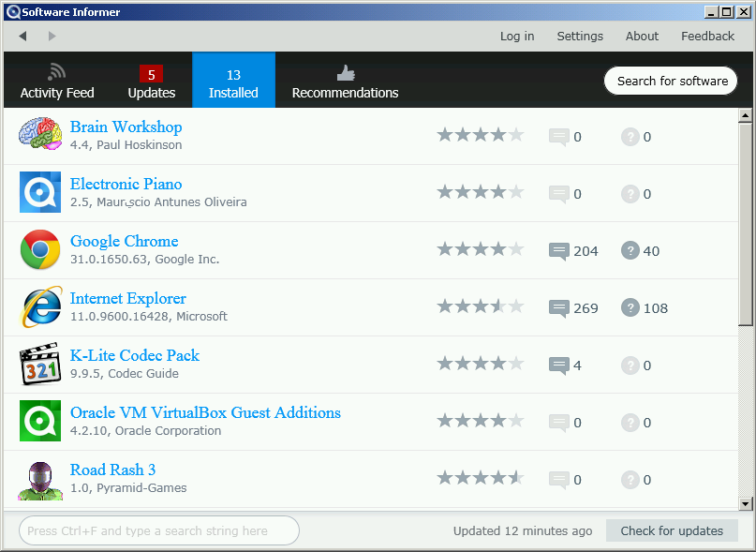756x552 pixels.
Task: Click the '4.2.10, Oracle Corporation' text
Action: tap(145, 431)
